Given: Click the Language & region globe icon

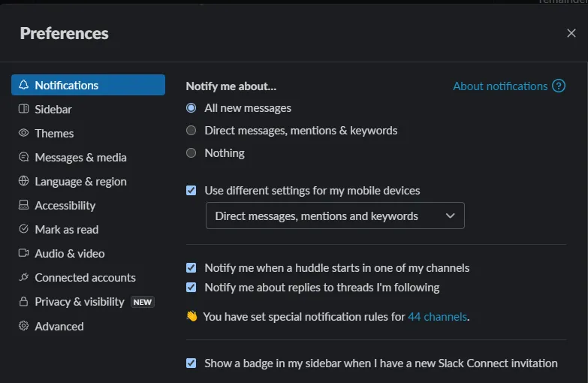Looking at the screenshot, I should (x=24, y=182).
